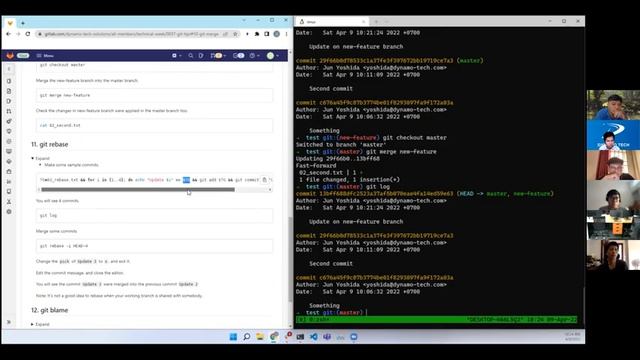
Task: Copy the git_rebase.txt code block contents
Action: pos(264,180)
